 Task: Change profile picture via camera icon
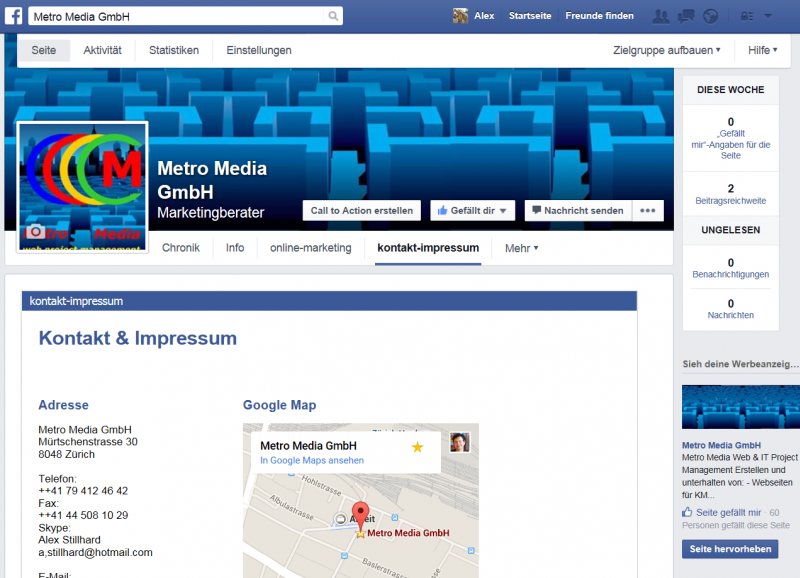pos(35,232)
